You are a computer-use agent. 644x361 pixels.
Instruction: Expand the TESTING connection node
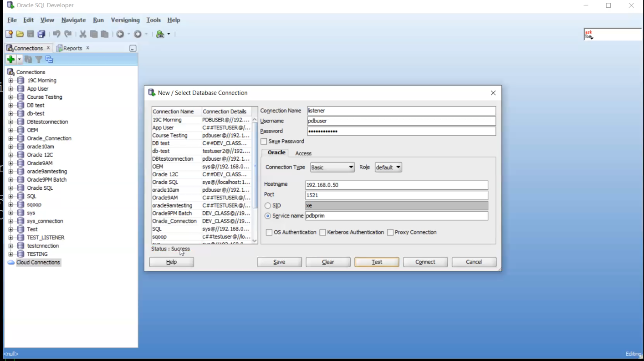(11, 254)
